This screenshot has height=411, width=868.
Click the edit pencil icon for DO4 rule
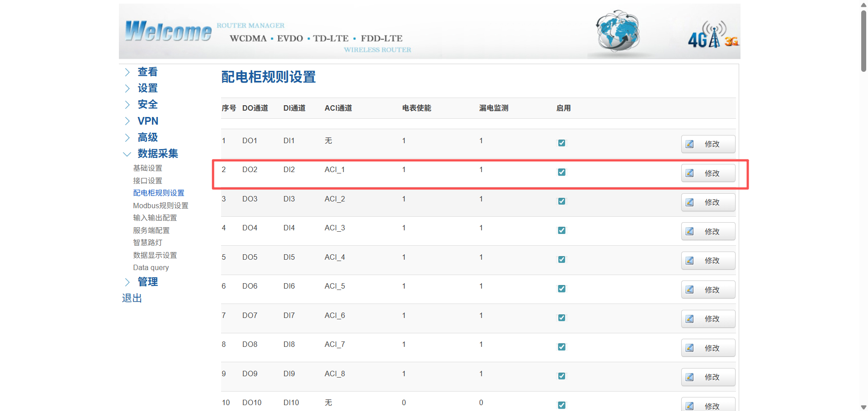click(689, 231)
